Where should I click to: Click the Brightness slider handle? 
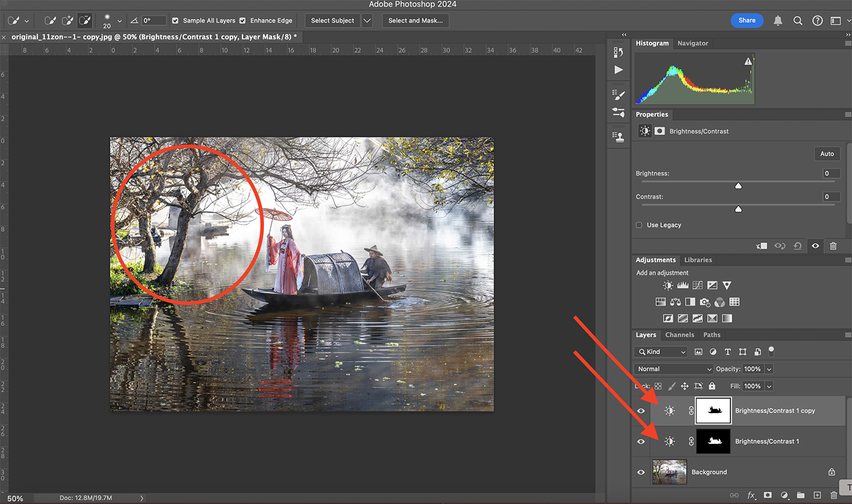click(x=738, y=185)
